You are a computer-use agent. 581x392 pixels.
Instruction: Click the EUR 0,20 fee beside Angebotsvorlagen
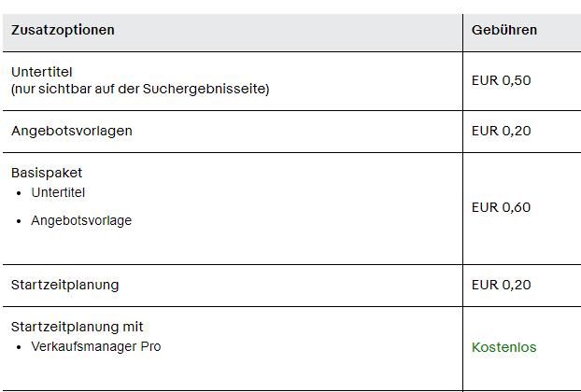[x=501, y=131]
